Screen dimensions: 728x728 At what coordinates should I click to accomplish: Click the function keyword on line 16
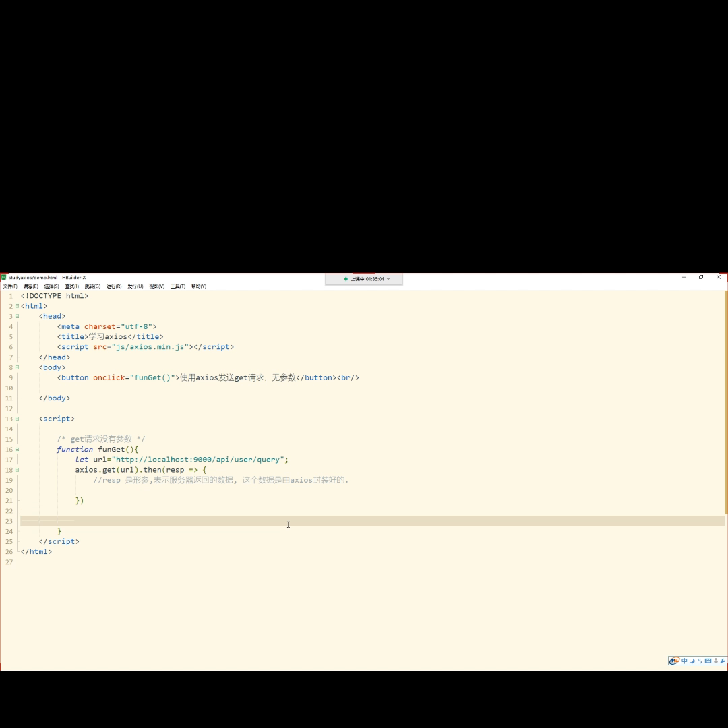(x=75, y=450)
